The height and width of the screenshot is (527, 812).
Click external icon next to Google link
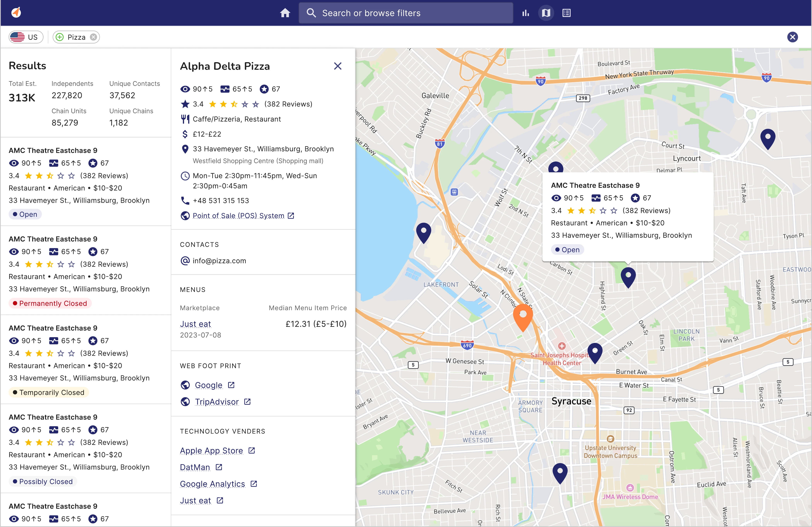(231, 385)
